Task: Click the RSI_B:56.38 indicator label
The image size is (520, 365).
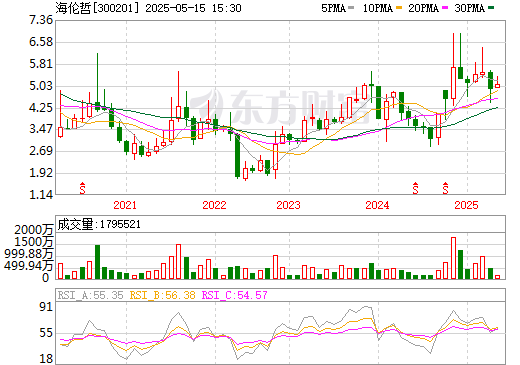Action: 162,295
